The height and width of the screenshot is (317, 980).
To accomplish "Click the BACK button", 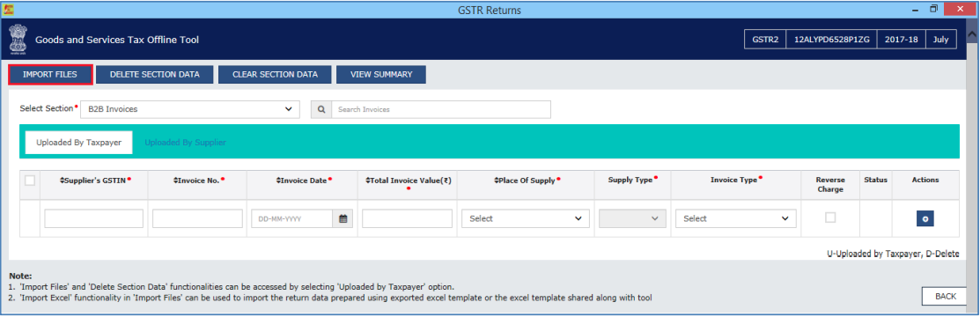I will point(945,297).
